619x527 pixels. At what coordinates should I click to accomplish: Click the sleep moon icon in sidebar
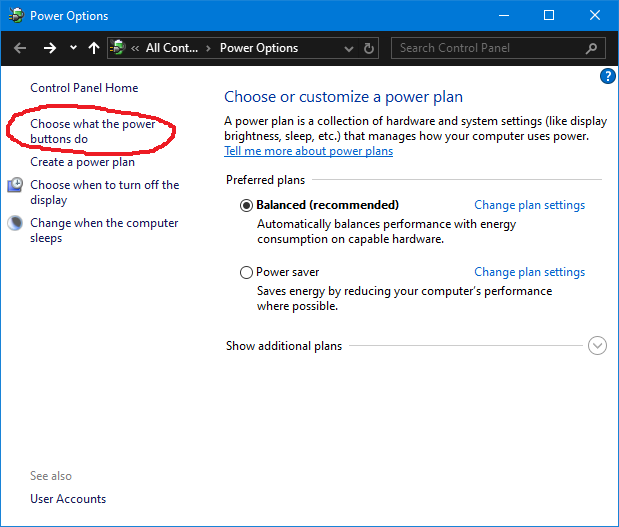coord(15,223)
